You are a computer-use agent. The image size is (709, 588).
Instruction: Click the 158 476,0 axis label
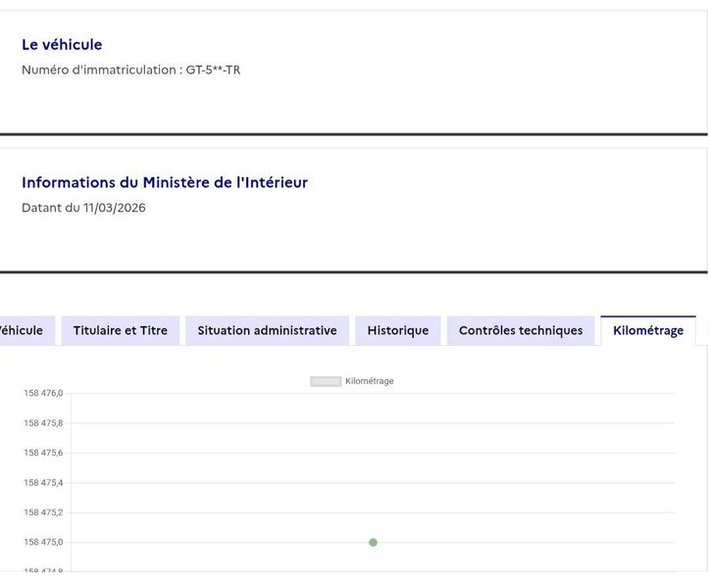pos(43,393)
